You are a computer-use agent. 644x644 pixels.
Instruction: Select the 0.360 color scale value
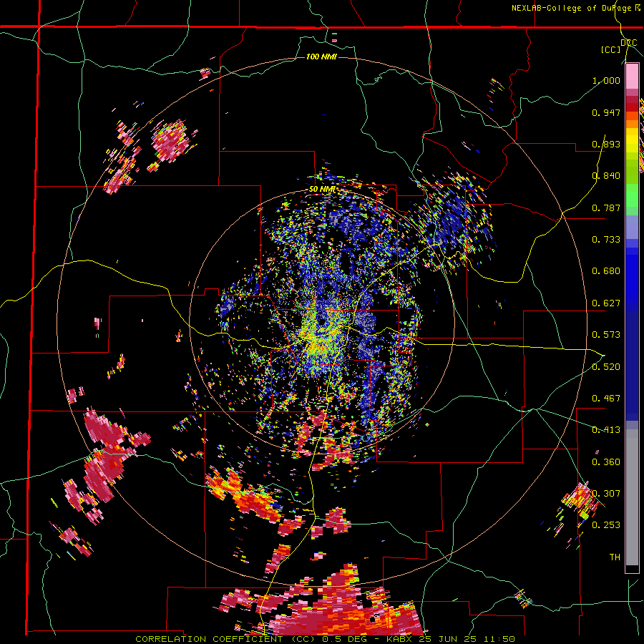point(606,462)
